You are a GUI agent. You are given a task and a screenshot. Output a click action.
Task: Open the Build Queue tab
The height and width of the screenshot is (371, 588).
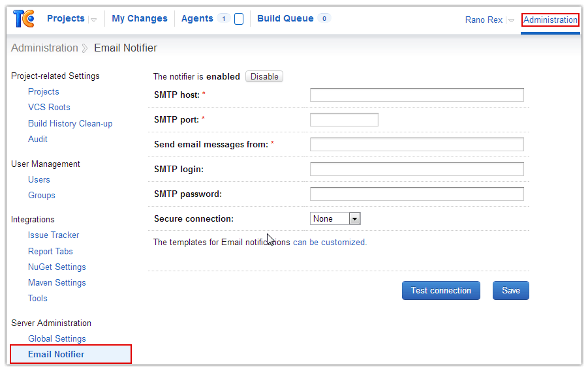click(285, 18)
